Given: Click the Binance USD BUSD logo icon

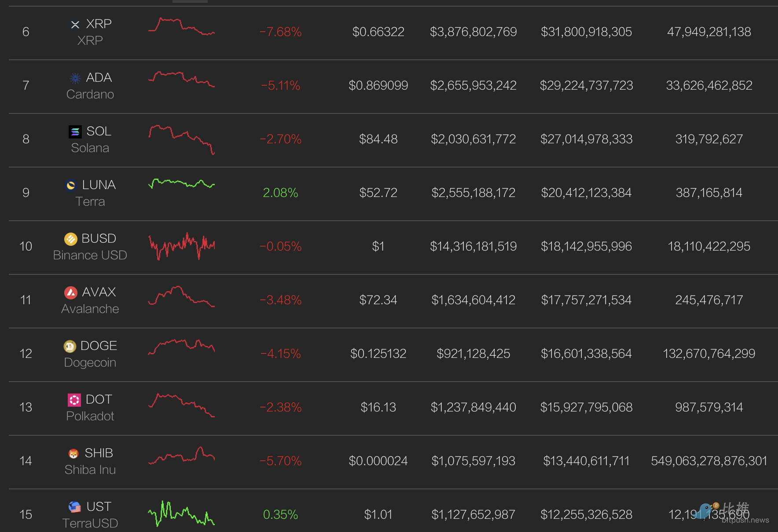Looking at the screenshot, I should (x=70, y=239).
